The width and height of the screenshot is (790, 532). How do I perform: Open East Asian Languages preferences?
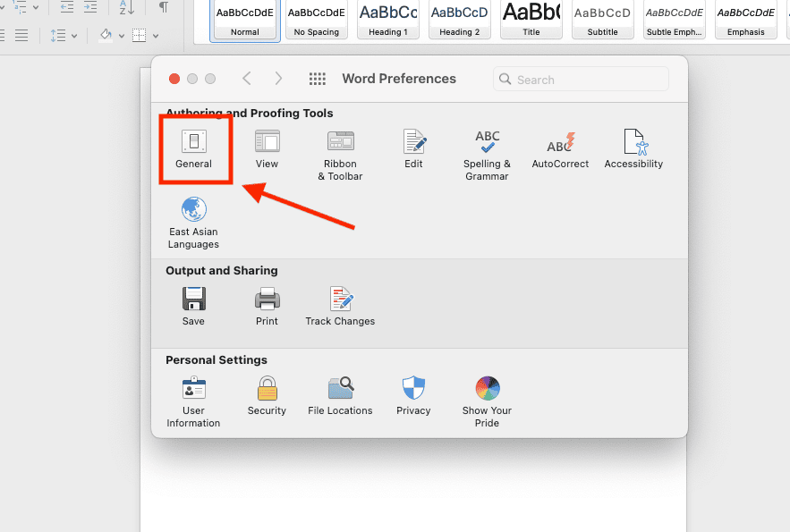coord(194,223)
